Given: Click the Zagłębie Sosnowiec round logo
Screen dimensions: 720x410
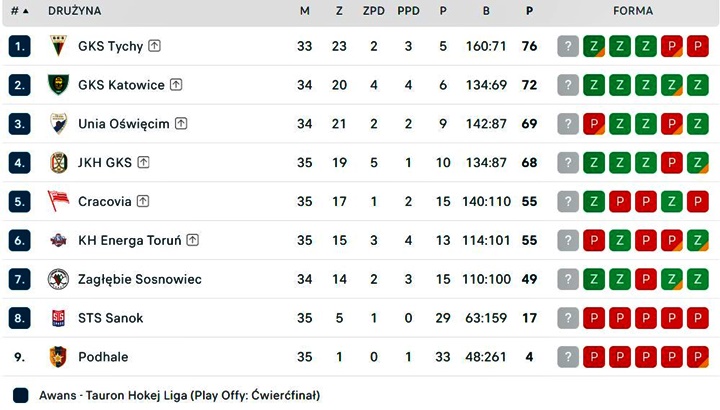Looking at the screenshot, I should (58, 279).
